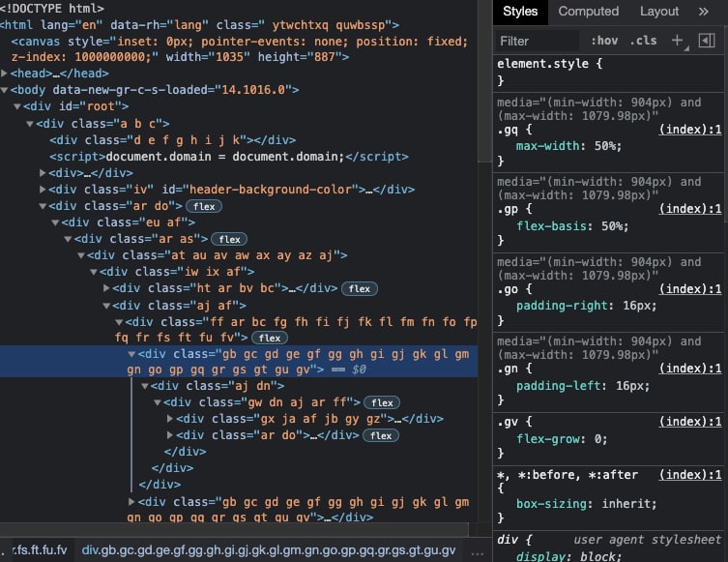Toggle the computed styles sidebar icon
728x562 pixels.
[707, 41]
